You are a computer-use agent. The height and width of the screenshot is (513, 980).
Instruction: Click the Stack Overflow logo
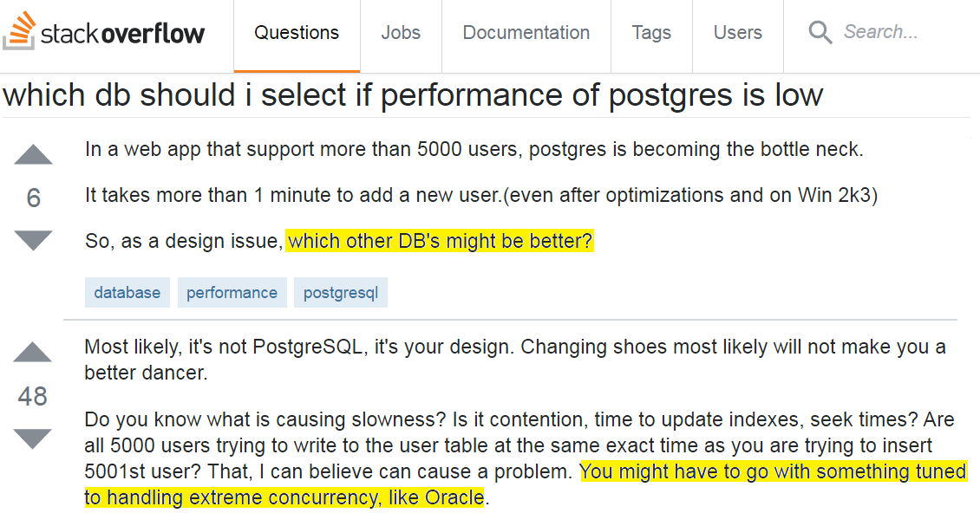point(104,33)
